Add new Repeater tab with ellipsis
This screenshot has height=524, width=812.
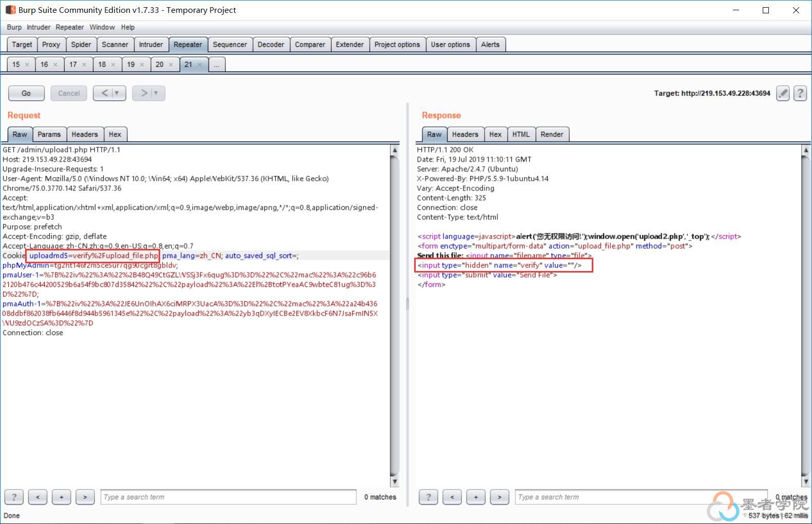pos(217,65)
